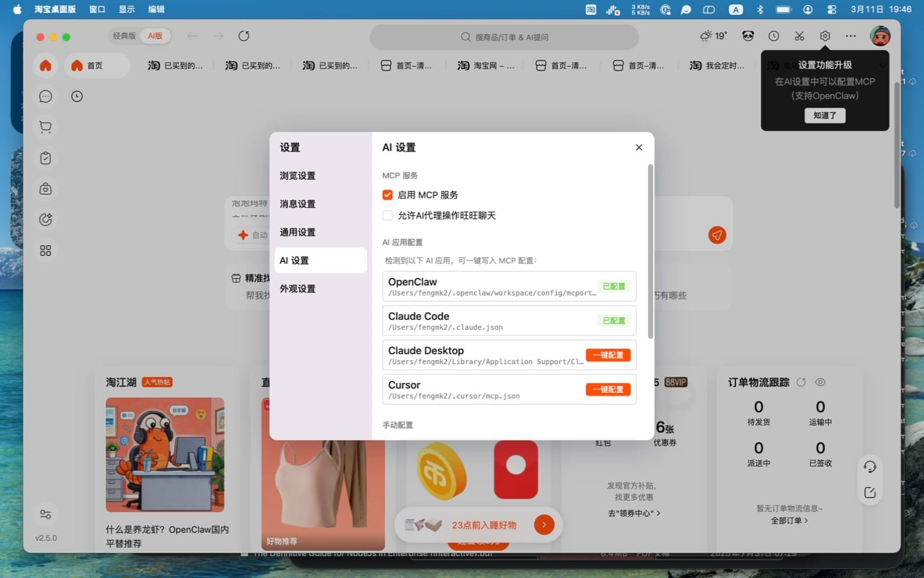Viewport: 924px width, 578px height.
Task: Close the settings dialog with X
Action: 639,147
